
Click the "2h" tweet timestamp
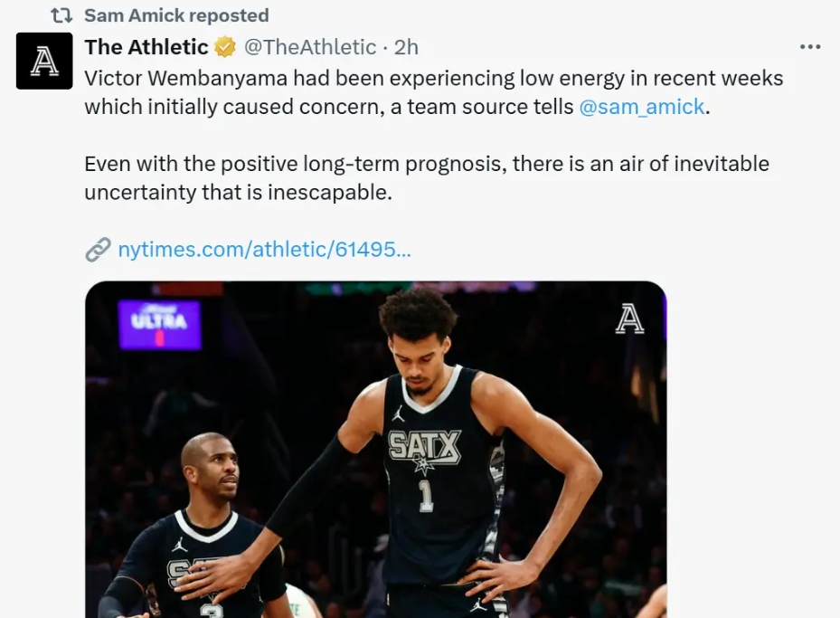(406, 47)
